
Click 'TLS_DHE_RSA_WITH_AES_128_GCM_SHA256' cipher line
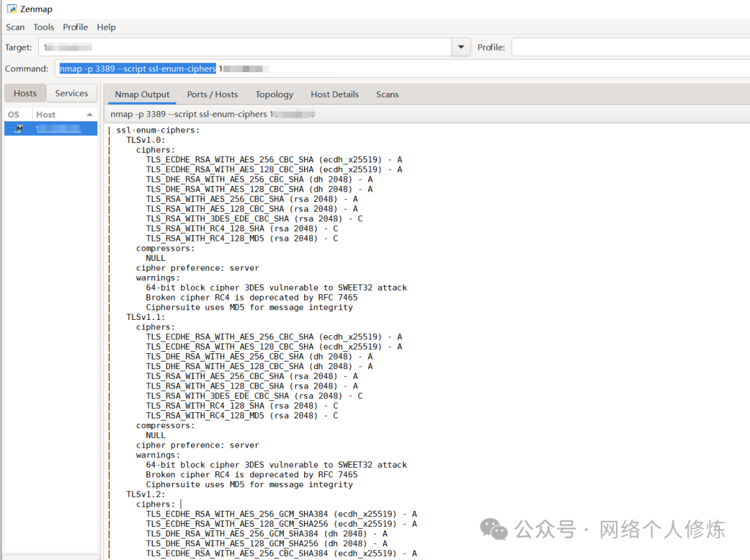click(267, 544)
